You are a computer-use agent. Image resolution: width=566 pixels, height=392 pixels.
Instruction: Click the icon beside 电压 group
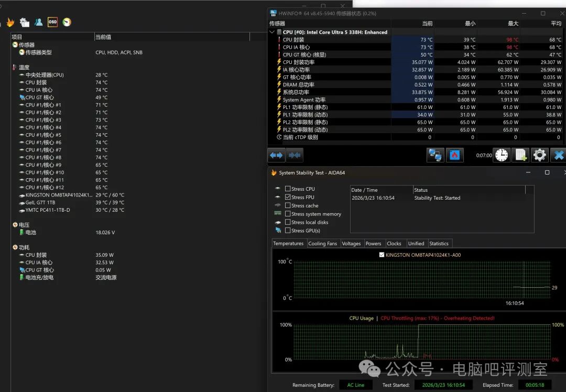pyautogui.click(x=15, y=225)
